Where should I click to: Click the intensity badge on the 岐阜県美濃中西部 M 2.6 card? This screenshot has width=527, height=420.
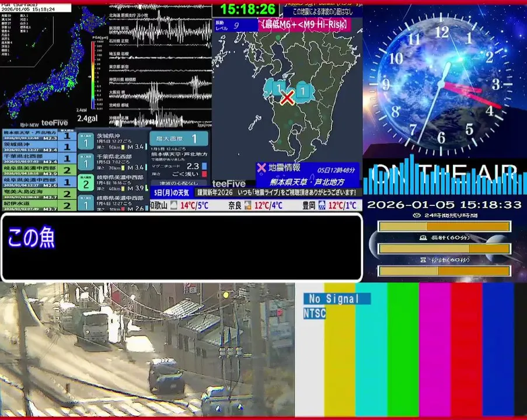click(x=86, y=202)
